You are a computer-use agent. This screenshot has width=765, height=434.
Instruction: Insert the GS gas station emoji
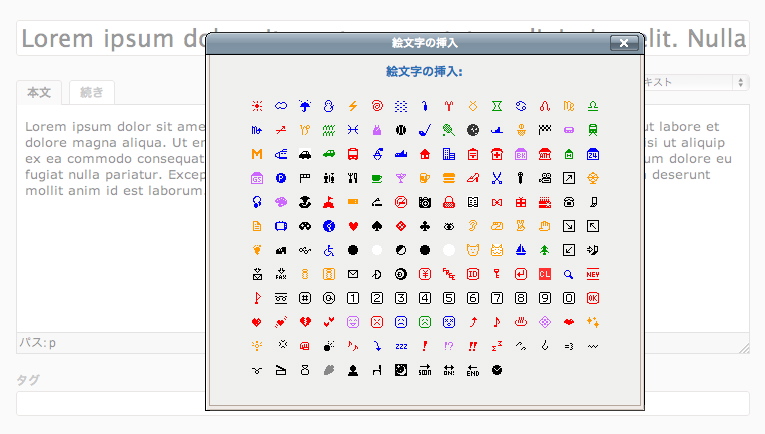click(x=257, y=178)
